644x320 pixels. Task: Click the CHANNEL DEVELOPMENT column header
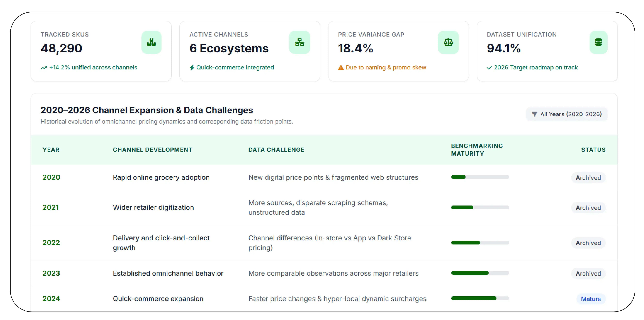click(x=153, y=150)
